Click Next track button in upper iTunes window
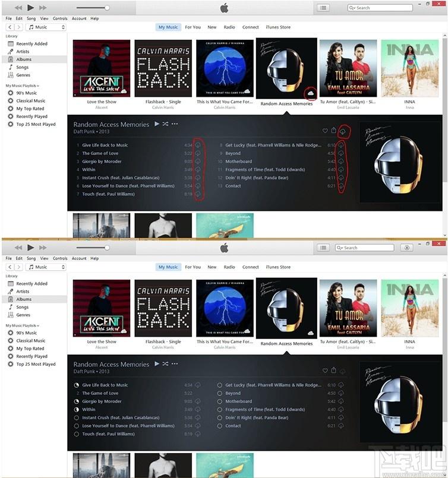Screen dimensions: 448x478 click(43, 8)
